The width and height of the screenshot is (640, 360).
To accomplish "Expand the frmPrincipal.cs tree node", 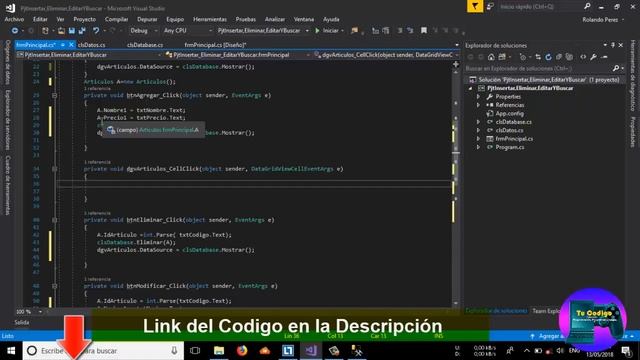I will [478, 139].
